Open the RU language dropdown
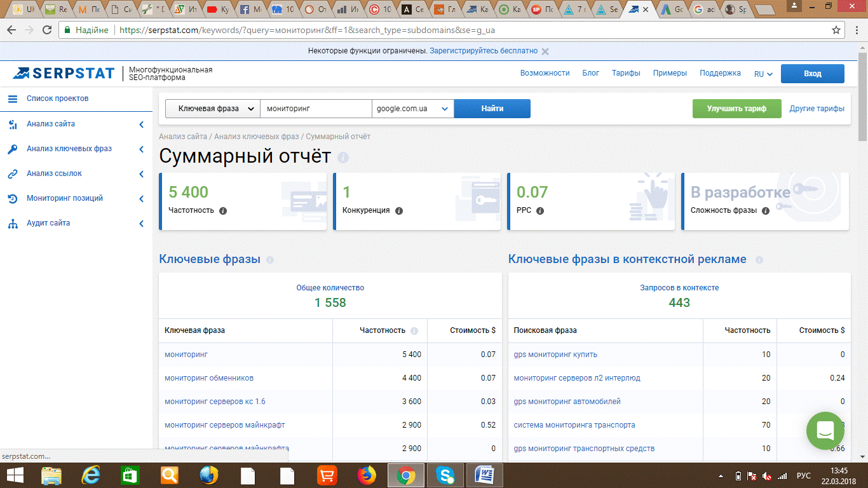Image resolution: width=868 pixels, height=488 pixels. point(763,74)
